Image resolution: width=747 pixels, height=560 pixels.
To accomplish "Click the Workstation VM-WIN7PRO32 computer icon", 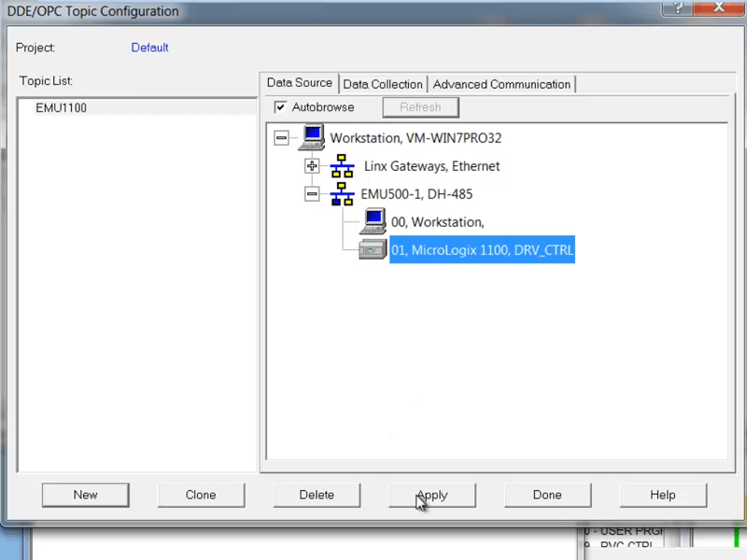I will pyautogui.click(x=312, y=137).
